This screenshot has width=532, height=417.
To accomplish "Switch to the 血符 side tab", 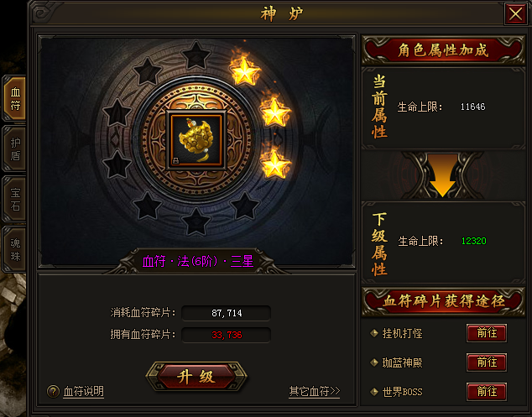I will (14, 98).
